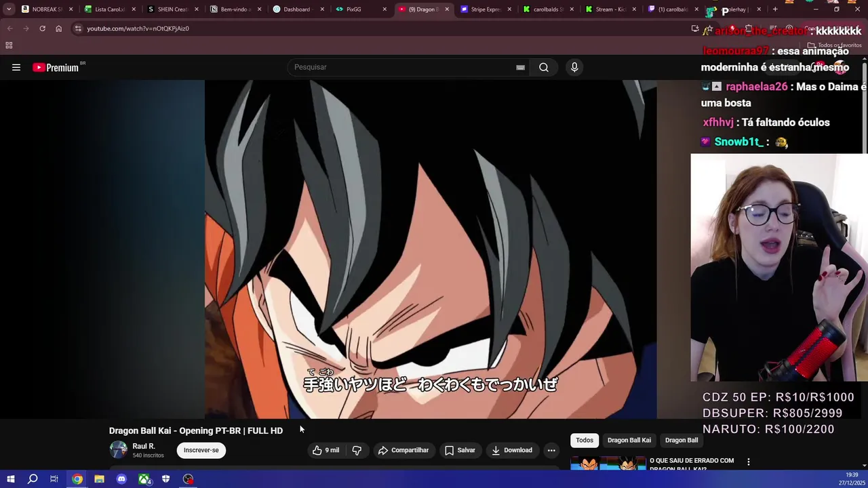
Task: Open the on-screen keyboard icon in search
Action: coord(520,67)
